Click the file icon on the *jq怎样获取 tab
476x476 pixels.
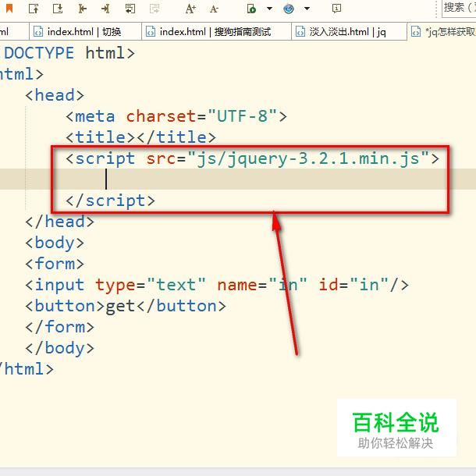pyautogui.click(x=416, y=31)
